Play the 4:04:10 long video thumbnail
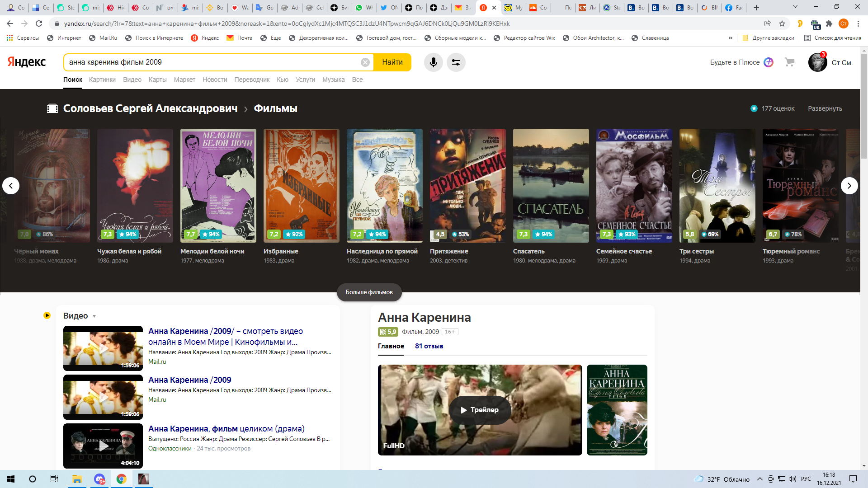Image resolution: width=868 pixels, height=488 pixels. [103, 446]
